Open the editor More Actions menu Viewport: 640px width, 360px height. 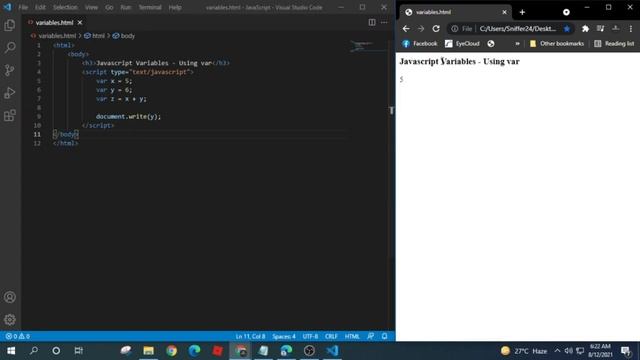pyautogui.click(x=384, y=22)
